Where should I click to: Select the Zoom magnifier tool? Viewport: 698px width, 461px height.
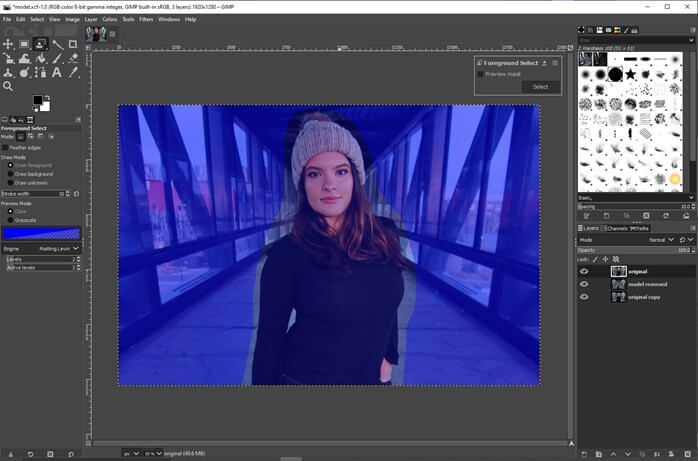[x=8, y=86]
